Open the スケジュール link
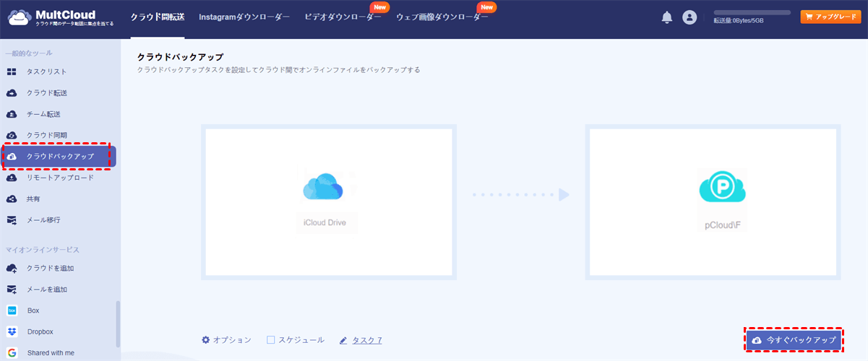The image size is (868, 361). [x=301, y=339]
